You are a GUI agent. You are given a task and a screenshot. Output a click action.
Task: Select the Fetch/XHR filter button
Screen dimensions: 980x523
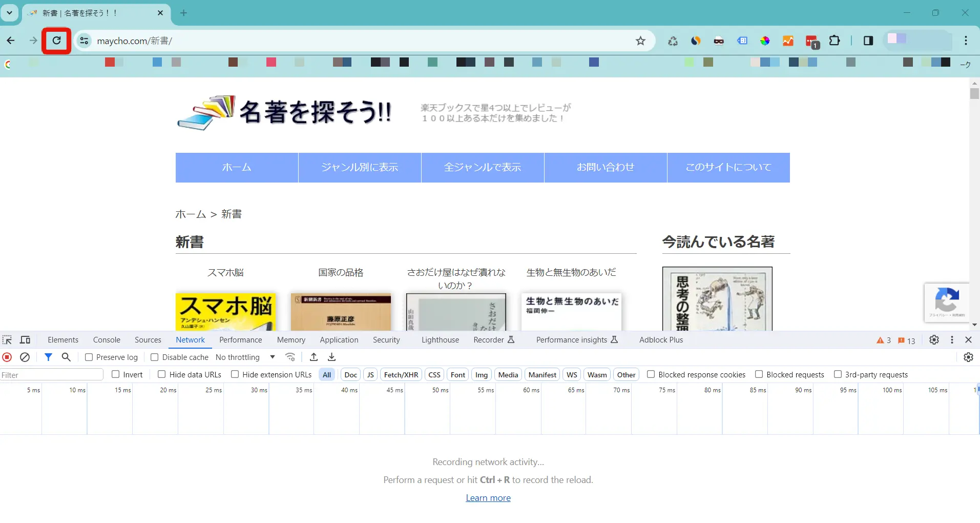(401, 375)
